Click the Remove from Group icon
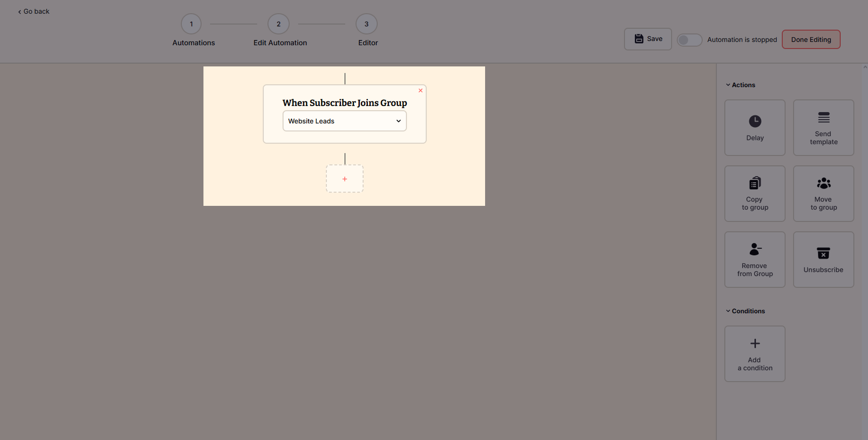868x440 pixels. click(754, 249)
